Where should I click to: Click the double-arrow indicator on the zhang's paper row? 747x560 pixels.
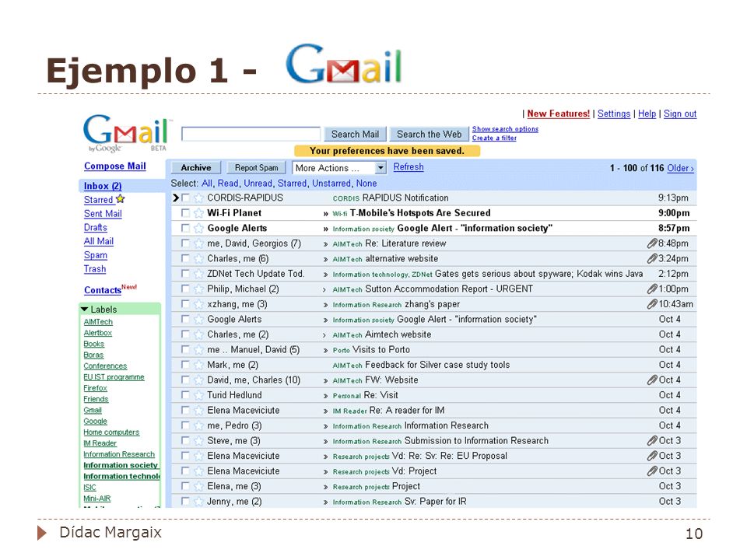[x=326, y=305]
